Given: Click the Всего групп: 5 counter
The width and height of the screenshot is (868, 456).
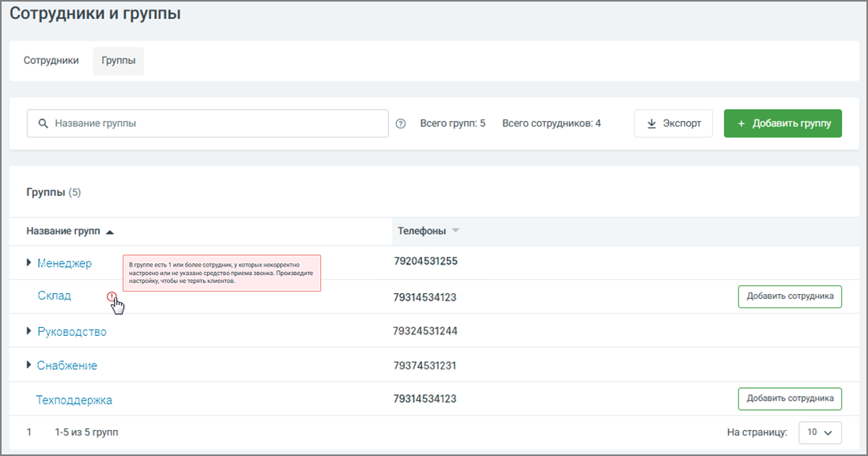Looking at the screenshot, I should [x=452, y=123].
